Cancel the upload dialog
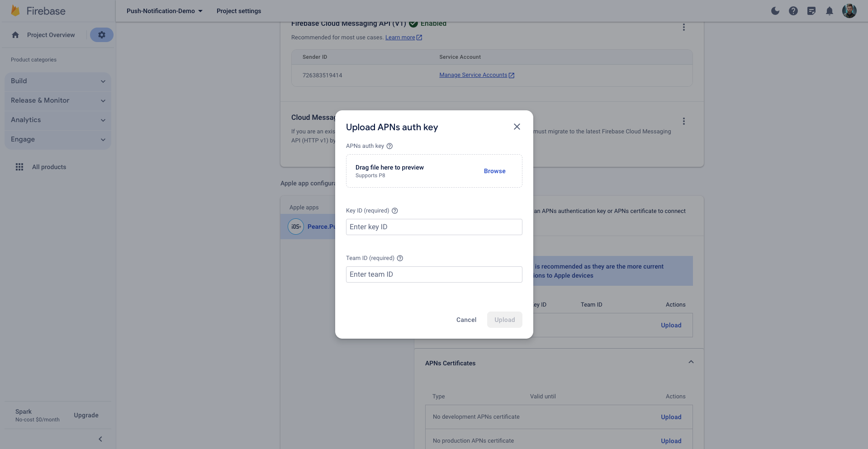This screenshot has width=868, height=449. [466, 320]
